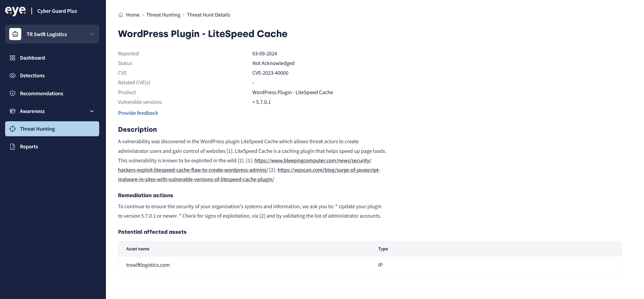Click the Awareness graduation cap icon
Viewport: 644px width, 299px height.
13,111
